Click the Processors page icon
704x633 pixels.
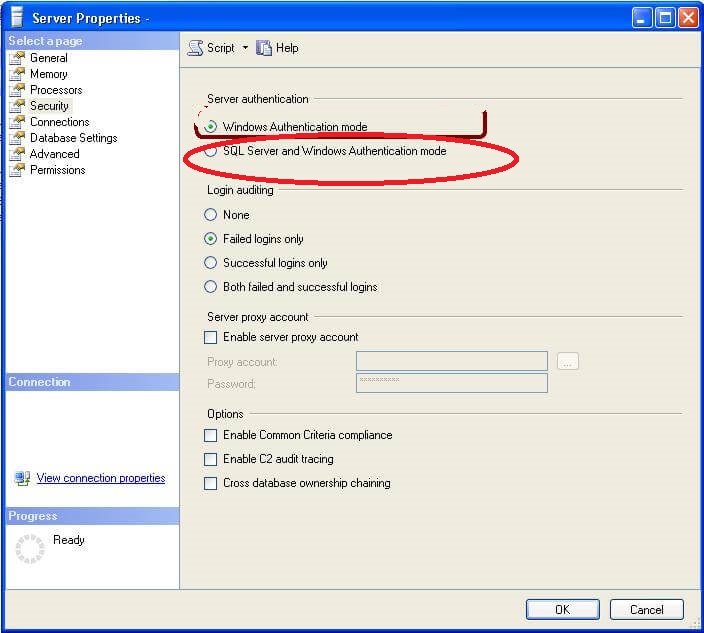(x=18, y=90)
